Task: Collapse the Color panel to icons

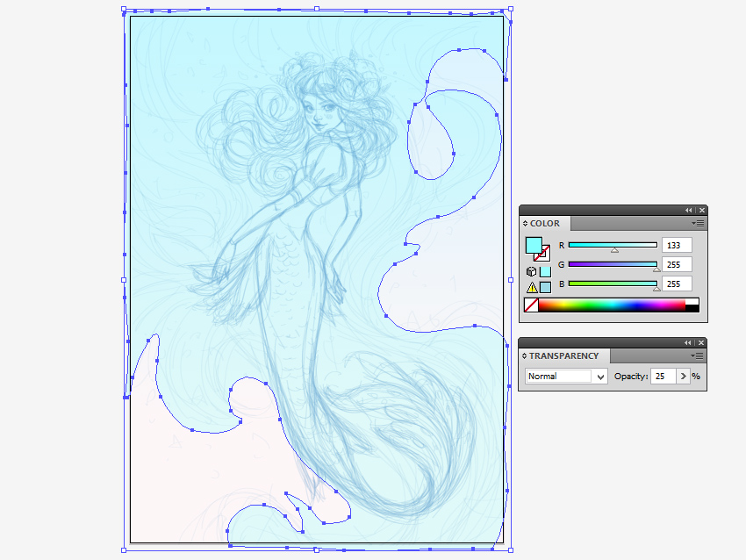Action: tap(688, 211)
